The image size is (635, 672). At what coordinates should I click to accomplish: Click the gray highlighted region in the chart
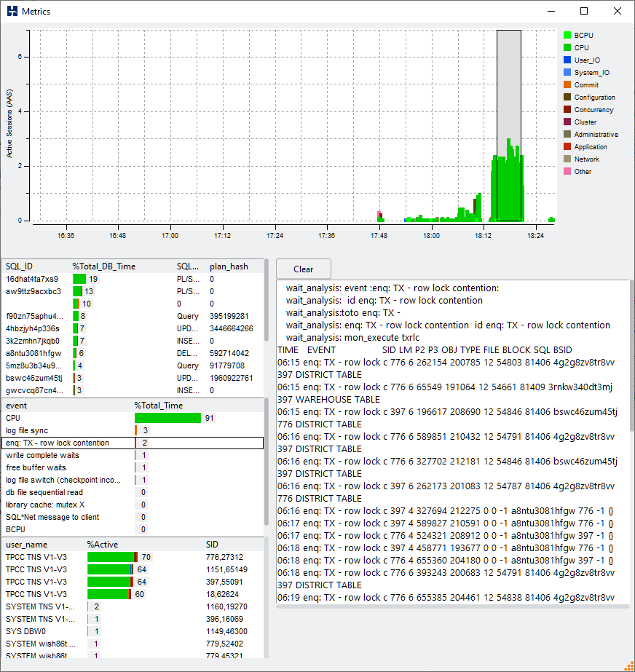click(x=508, y=87)
